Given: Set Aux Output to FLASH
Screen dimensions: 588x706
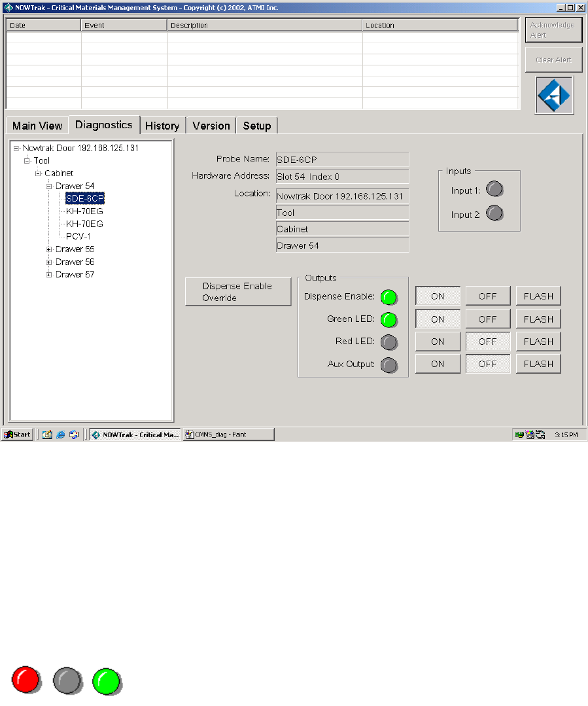Looking at the screenshot, I should tap(538, 364).
